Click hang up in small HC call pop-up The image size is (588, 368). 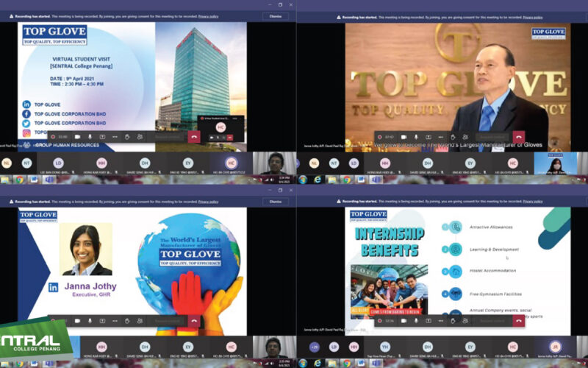230,138
